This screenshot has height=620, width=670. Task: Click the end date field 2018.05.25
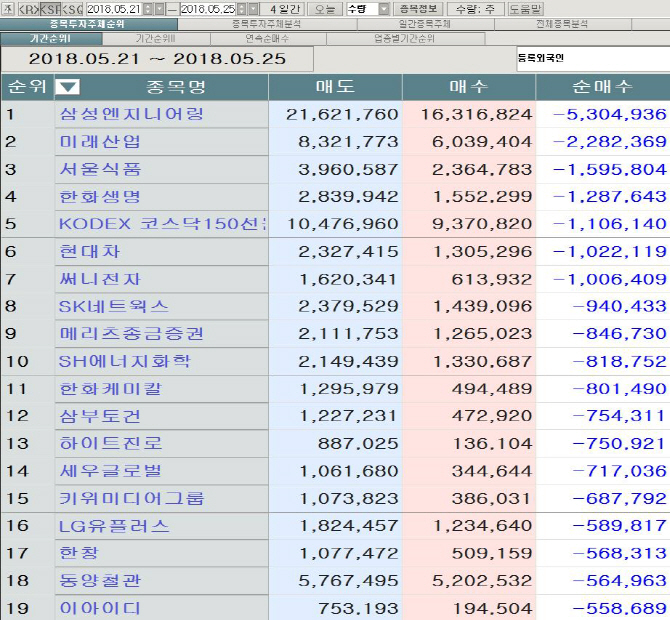pos(208,9)
